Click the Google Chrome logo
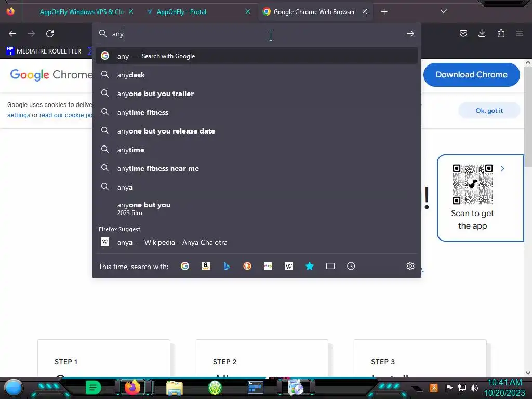 coord(51,75)
